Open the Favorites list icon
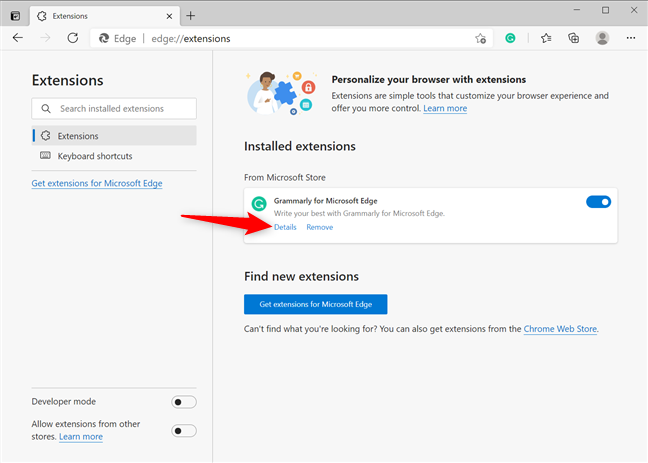The width and height of the screenshot is (648, 463). pyautogui.click(x=546, y=38)
